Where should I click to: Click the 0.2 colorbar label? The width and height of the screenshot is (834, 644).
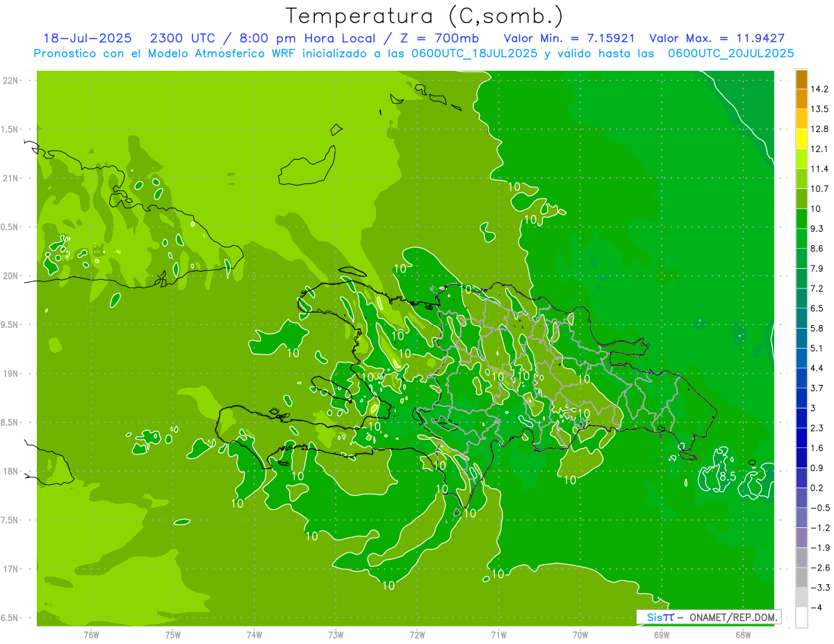[817, 488]
